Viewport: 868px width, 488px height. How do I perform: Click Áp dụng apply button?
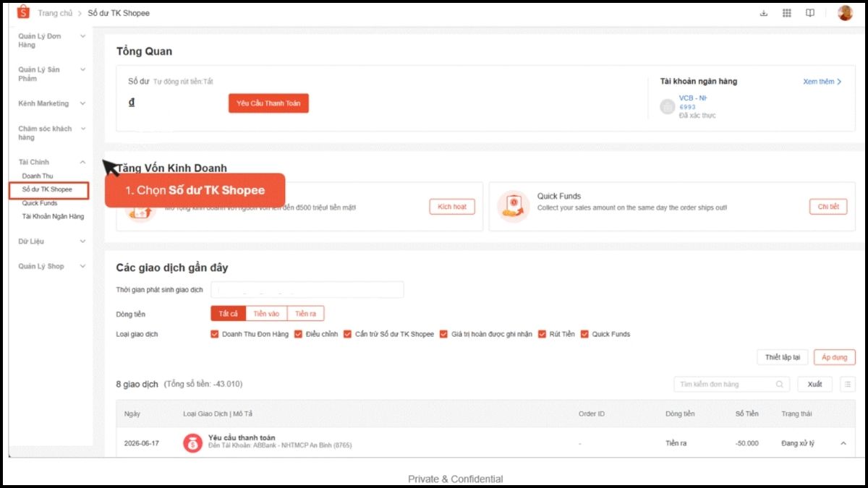[835, 357]
